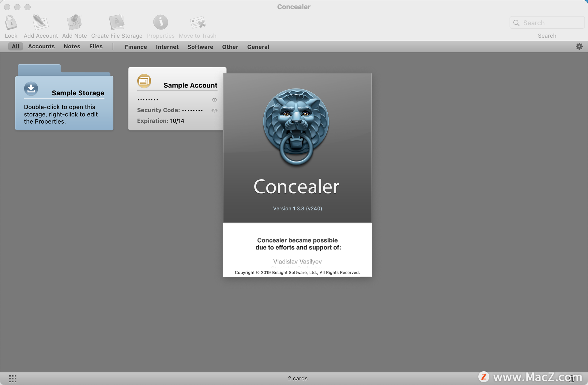Viewport: 588px width, 385px height.
Task: Click the Software filter tab
Action: pyautogui.click(x=200, y=47)
